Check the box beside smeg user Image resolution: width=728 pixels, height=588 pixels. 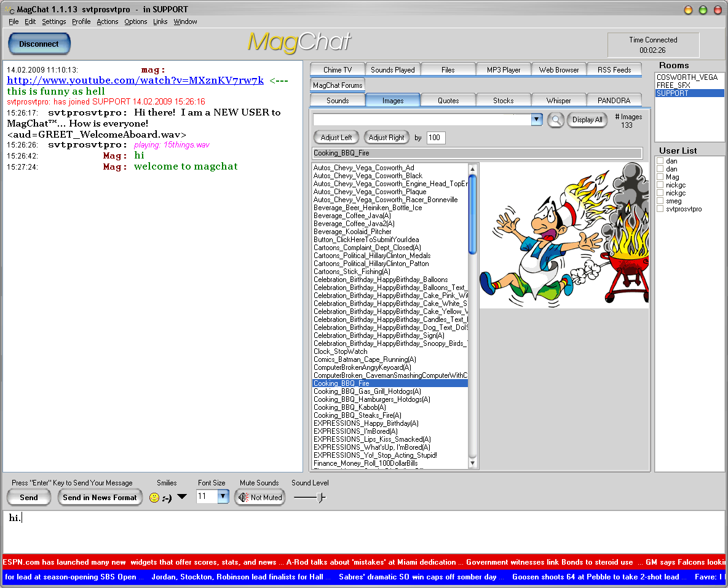coord(660,201)
